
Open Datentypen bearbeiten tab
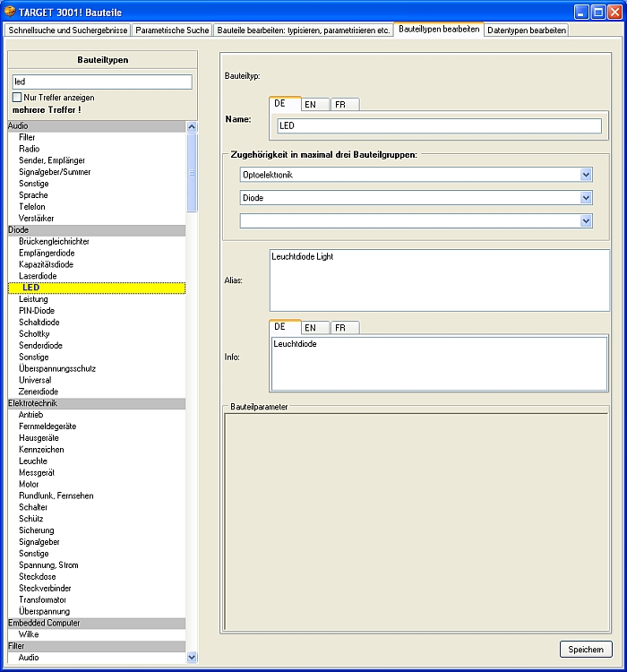point(527,30)
